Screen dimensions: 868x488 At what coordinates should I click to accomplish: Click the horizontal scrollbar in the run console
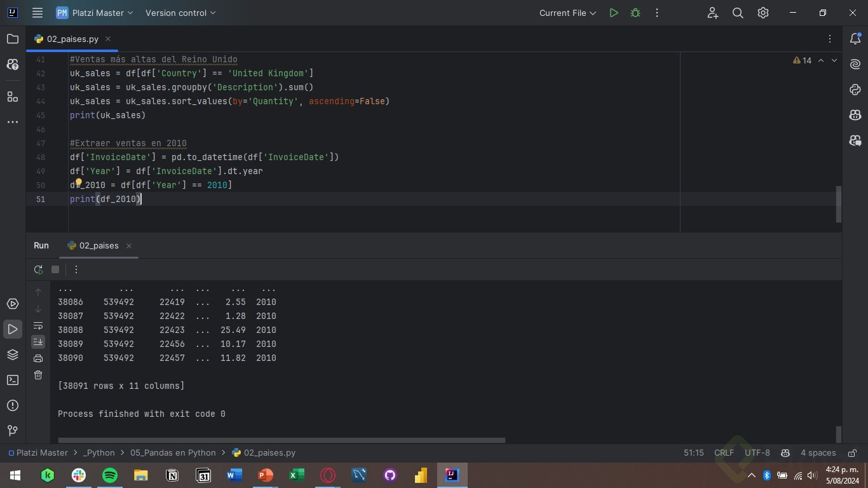point(281,440)
